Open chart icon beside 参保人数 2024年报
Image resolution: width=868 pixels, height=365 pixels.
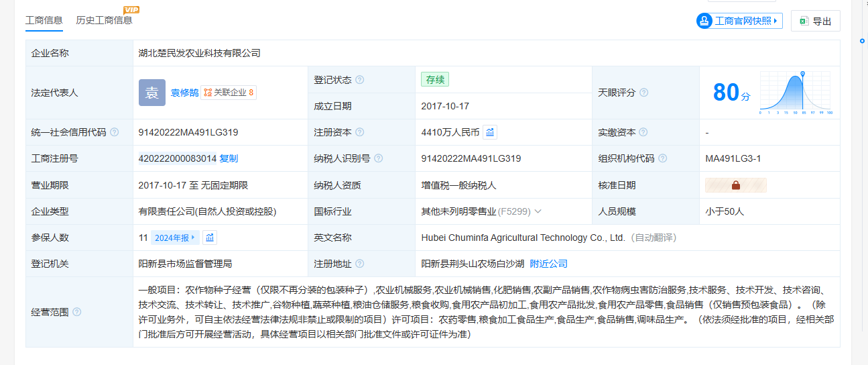(210, 238)
